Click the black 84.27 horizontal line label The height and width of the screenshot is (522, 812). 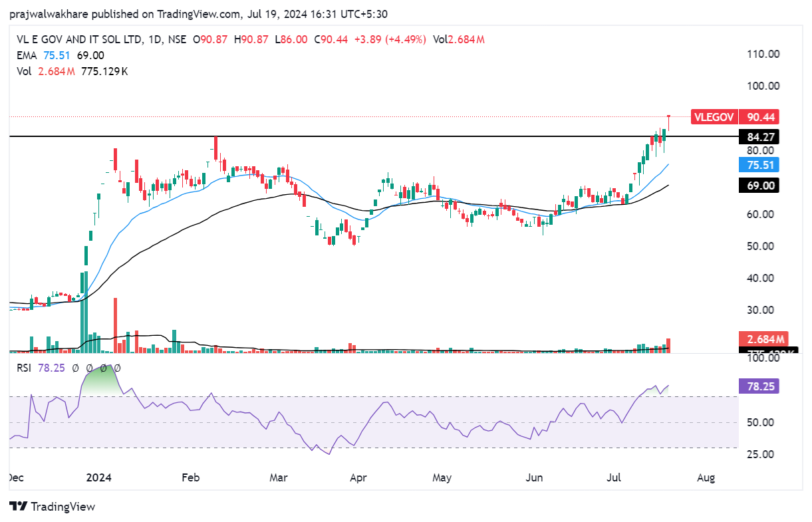coord(758,138)
